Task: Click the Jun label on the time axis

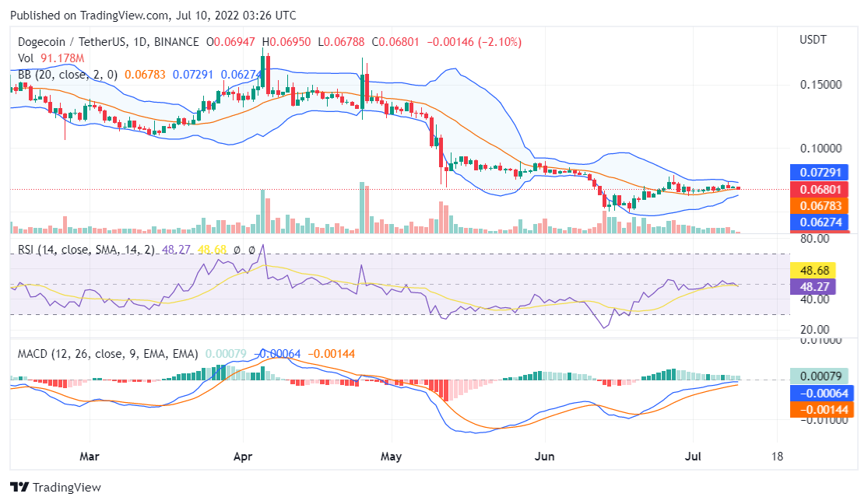Action: click(x=545, y=457)
